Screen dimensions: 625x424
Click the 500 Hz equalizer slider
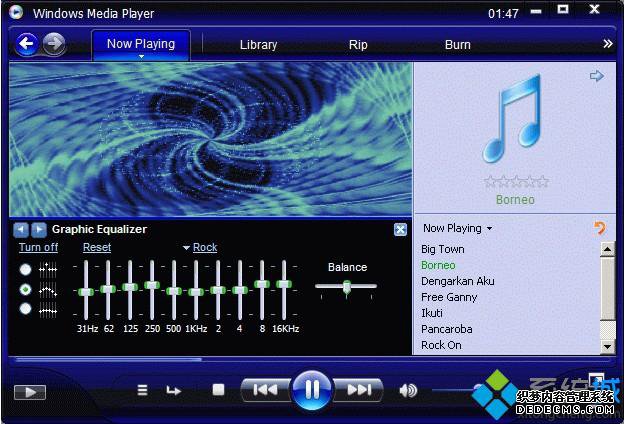pyautogui.click(x=174, y=291)
